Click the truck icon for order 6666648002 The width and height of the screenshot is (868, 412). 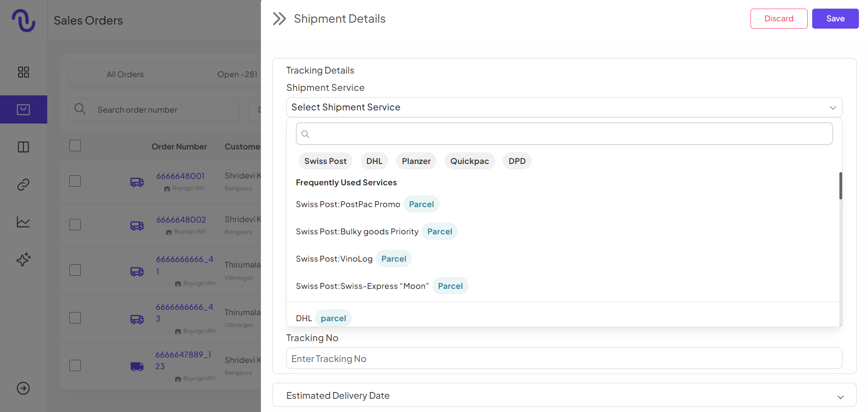pyautogui.click(x=137, y=226)
